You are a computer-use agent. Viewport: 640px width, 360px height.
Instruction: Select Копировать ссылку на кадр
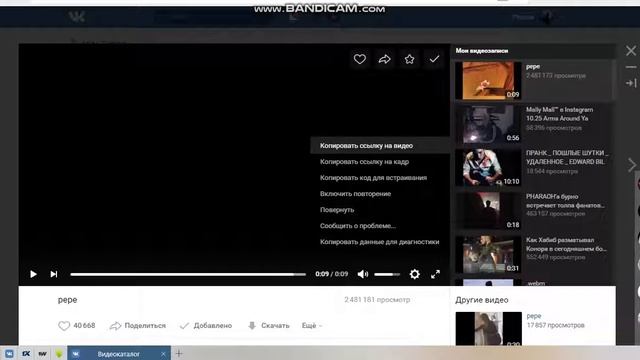click(x=364, y=162)
